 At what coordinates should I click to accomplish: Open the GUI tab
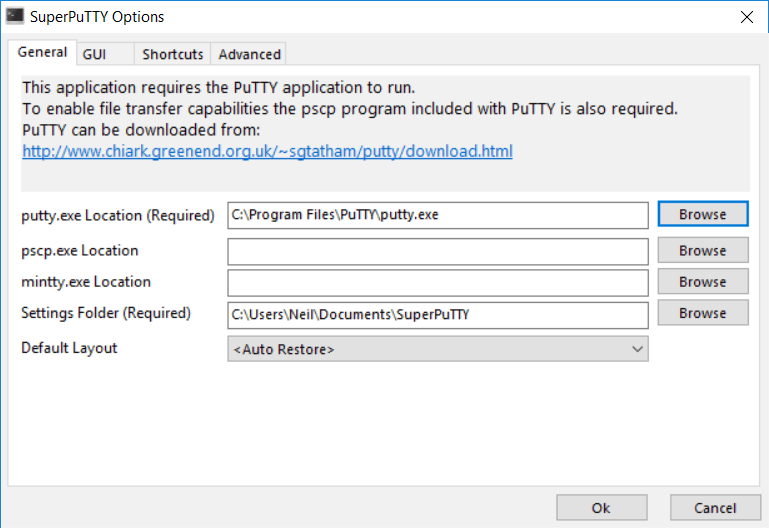coord(94,54)
